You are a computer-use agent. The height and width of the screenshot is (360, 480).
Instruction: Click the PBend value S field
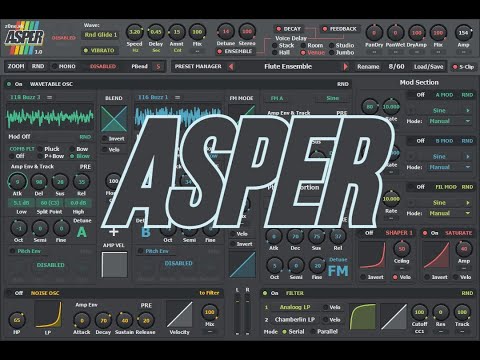tap(158, 67)
